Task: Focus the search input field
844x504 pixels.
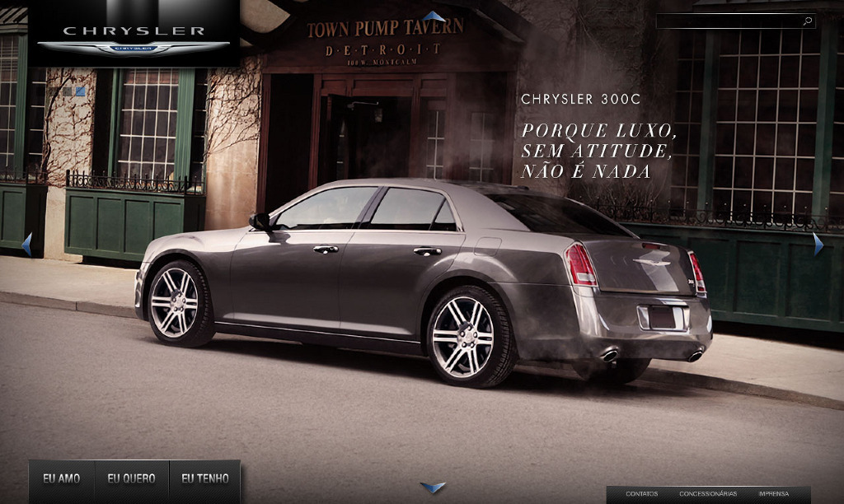Action: click(x=728, y=21)
